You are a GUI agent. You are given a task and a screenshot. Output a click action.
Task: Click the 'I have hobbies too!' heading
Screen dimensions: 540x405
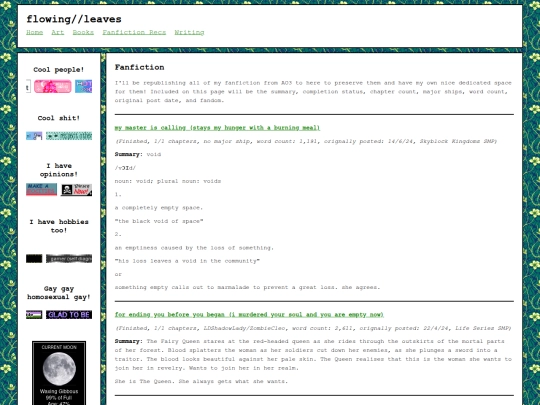[x=59, y=226]
